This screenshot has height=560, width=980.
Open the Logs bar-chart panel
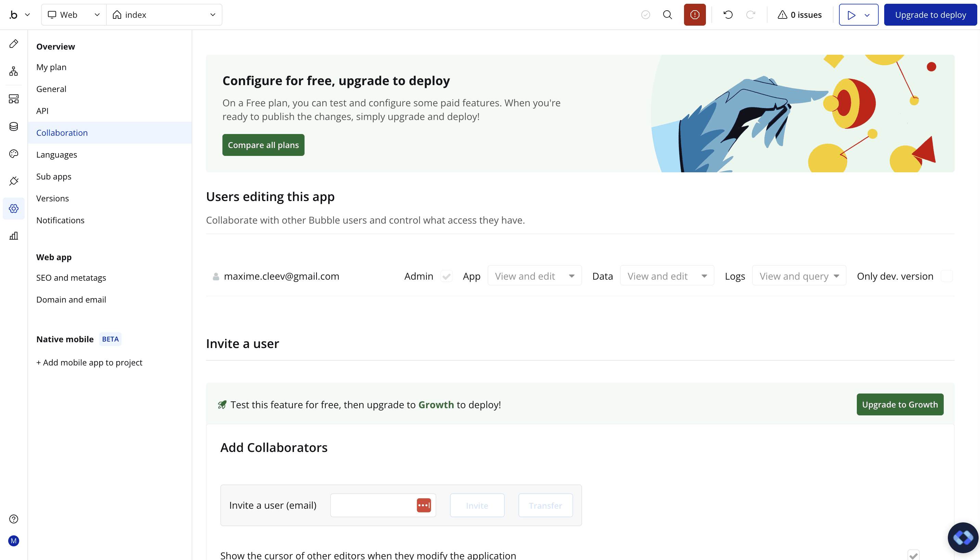coord(13,236)
